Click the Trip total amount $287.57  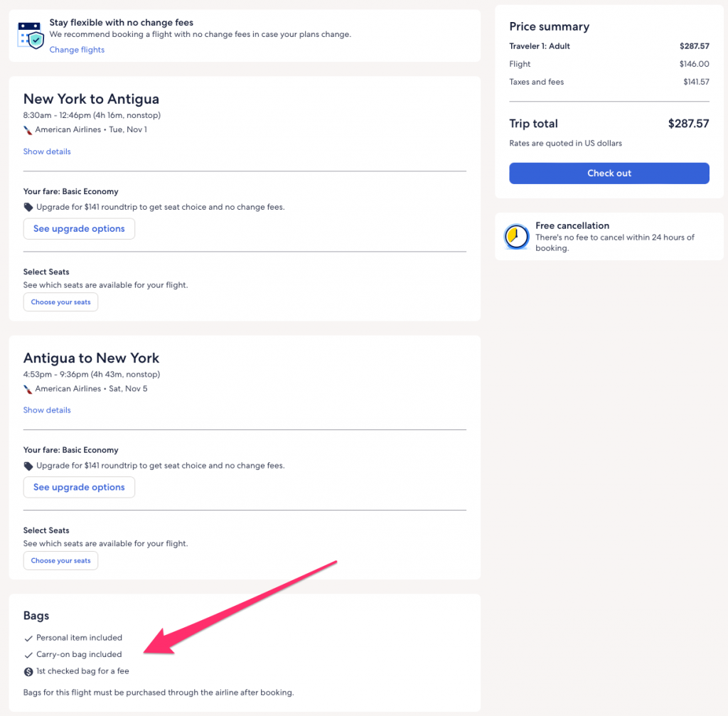688,124
